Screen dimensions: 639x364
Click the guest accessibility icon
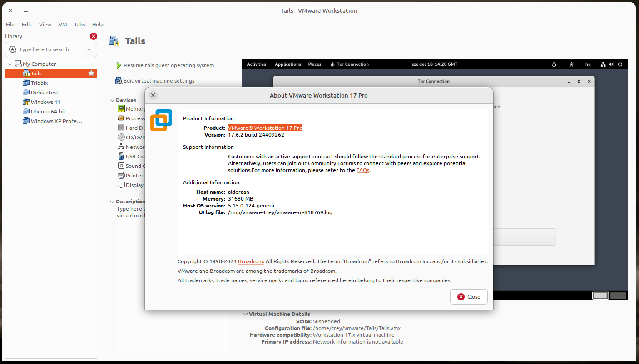pyautogui.click(x=572, y=64)
